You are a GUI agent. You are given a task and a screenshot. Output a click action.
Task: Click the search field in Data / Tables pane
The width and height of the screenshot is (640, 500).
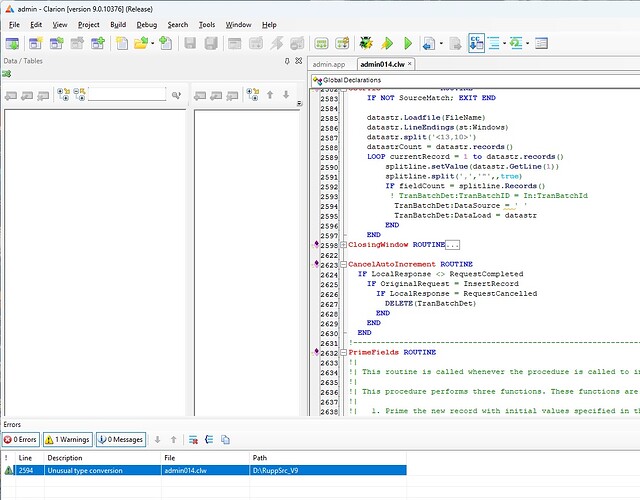click(x=127, y=94)
